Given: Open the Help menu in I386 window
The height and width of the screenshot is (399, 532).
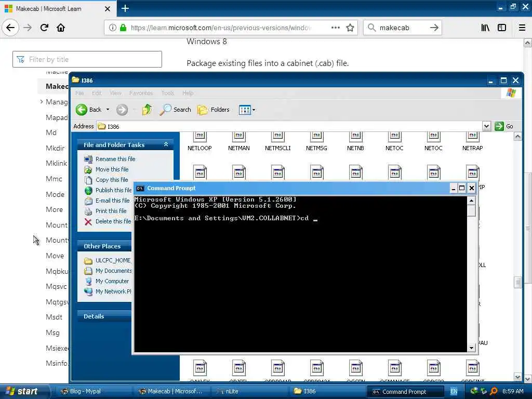Looking at the screenshot, I should pyautogui.click(x=188, y=93).
